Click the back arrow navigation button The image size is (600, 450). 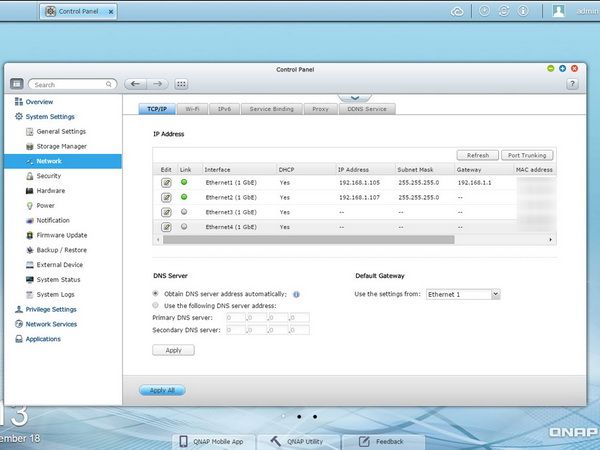tap(135, 84)
